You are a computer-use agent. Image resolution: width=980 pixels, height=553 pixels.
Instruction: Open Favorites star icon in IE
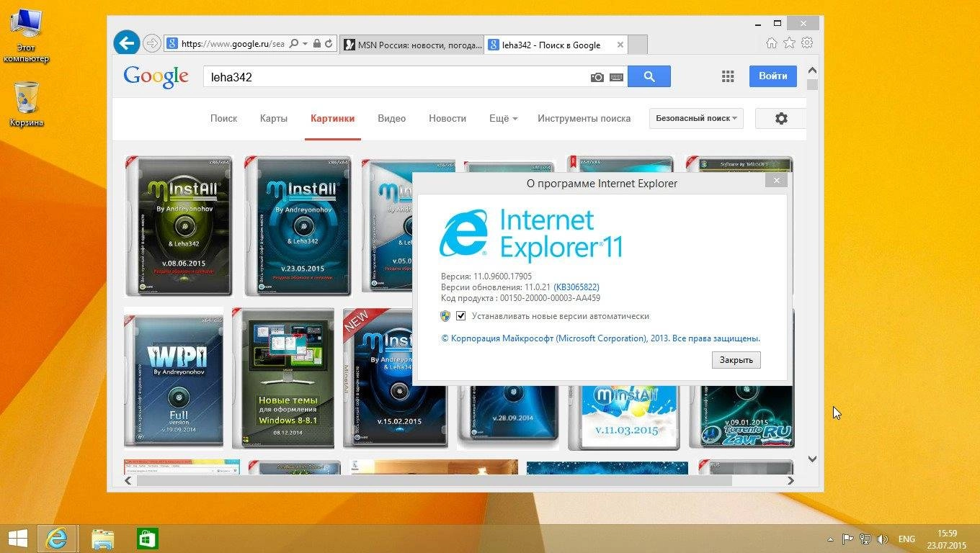pos(790,43)
